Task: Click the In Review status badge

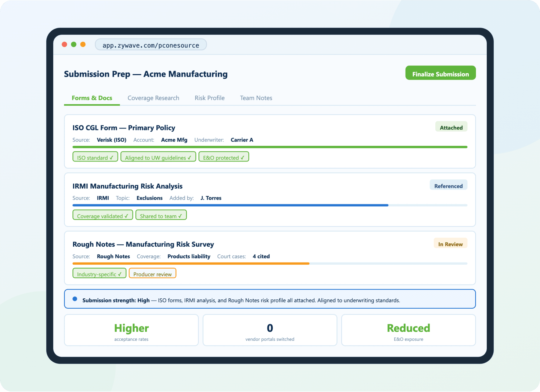Action: [x=450, y=244]
